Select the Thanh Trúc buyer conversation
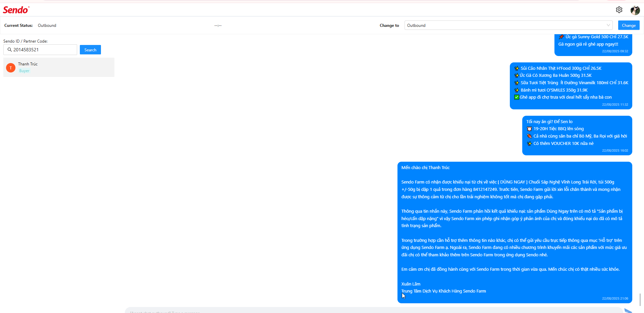Viewport: 644px width, 313px height. coord(59,67)
